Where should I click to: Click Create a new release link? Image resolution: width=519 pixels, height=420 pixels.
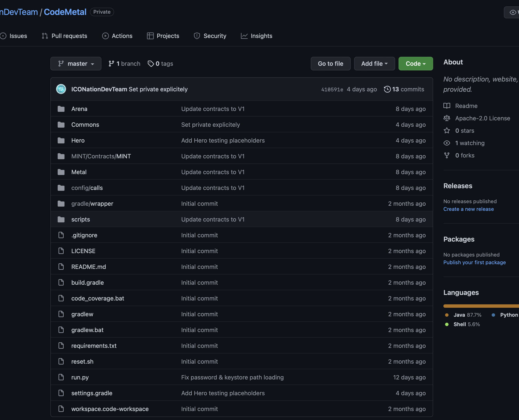click(x=468, y=209)
